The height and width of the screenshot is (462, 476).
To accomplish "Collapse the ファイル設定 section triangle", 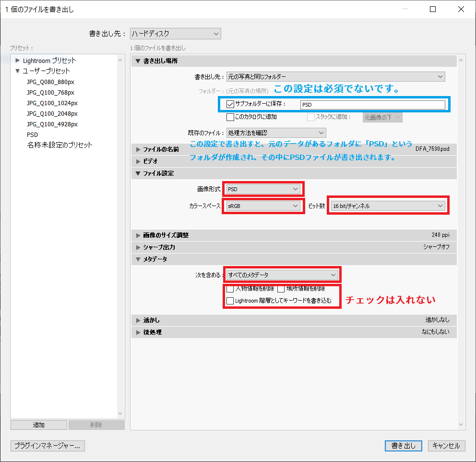I will (x=138, y=173).
